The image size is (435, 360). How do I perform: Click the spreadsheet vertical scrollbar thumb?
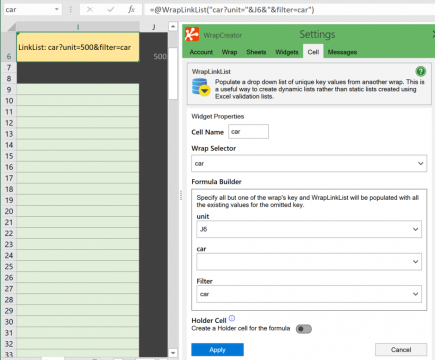[x=173, y=73]
